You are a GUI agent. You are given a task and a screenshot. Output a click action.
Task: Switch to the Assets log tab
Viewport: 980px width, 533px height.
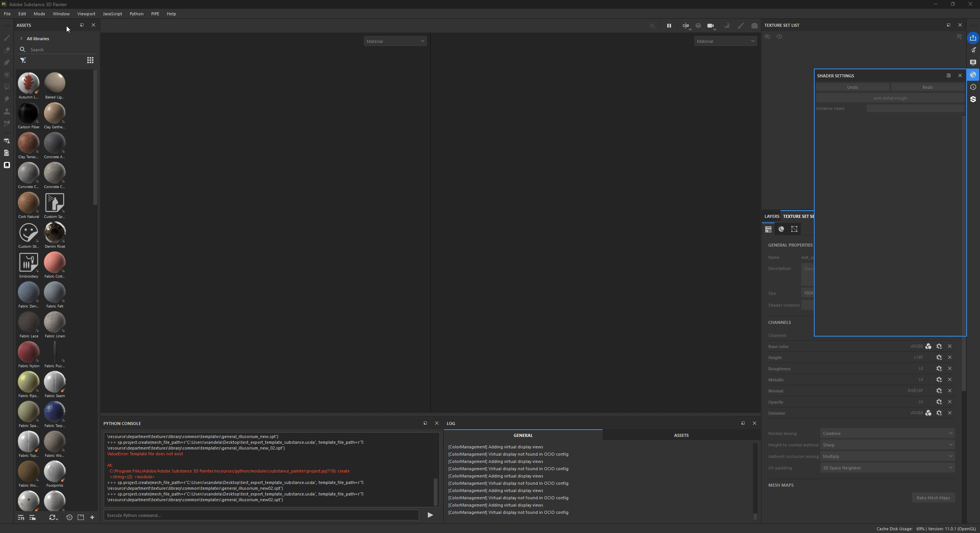[681, 435]
